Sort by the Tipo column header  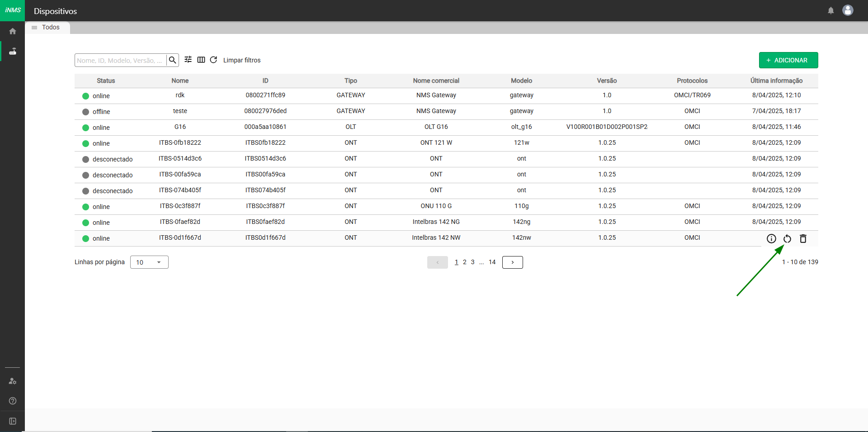click(351, 81)
